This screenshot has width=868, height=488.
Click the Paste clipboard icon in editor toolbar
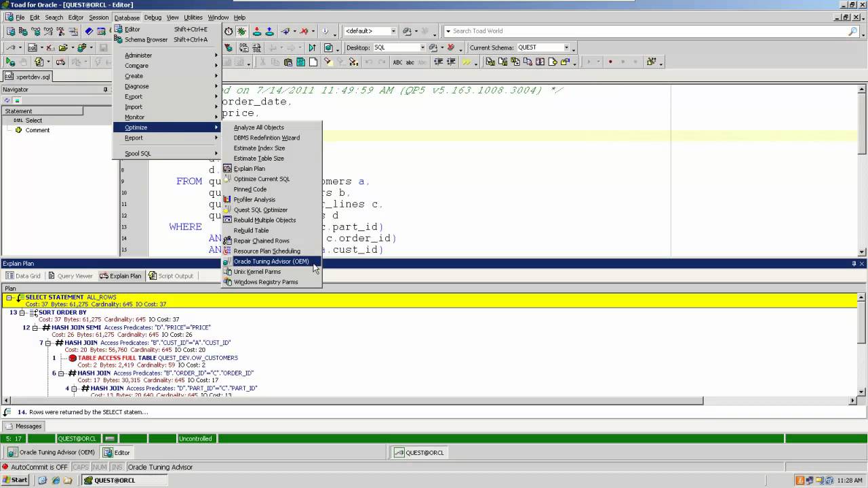tap(288, 62)
